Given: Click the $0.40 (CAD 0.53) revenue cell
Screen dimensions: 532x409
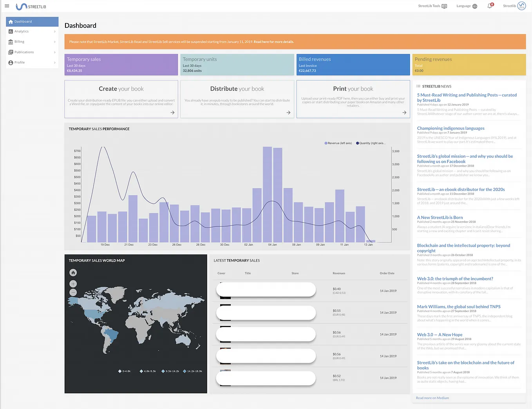Looking at the screenshot, I should [339, 291].
